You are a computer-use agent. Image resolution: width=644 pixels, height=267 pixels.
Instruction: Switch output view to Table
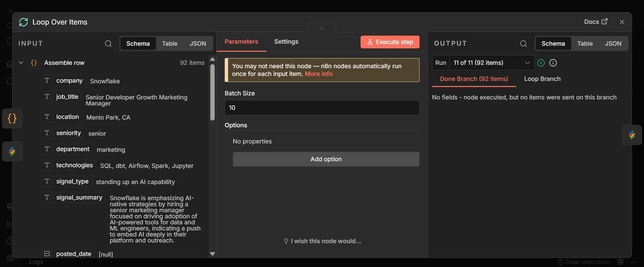(585, 44)
